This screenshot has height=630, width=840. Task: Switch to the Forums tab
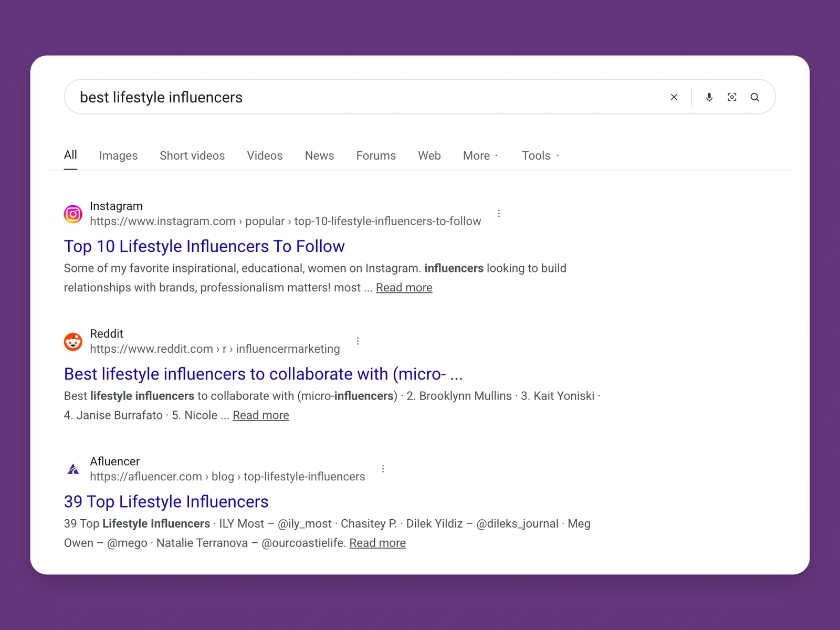tap(376, 156)
